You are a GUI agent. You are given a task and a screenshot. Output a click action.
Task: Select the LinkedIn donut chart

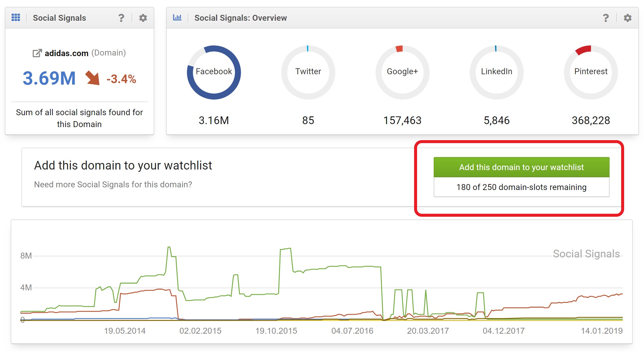coord(497,72)
